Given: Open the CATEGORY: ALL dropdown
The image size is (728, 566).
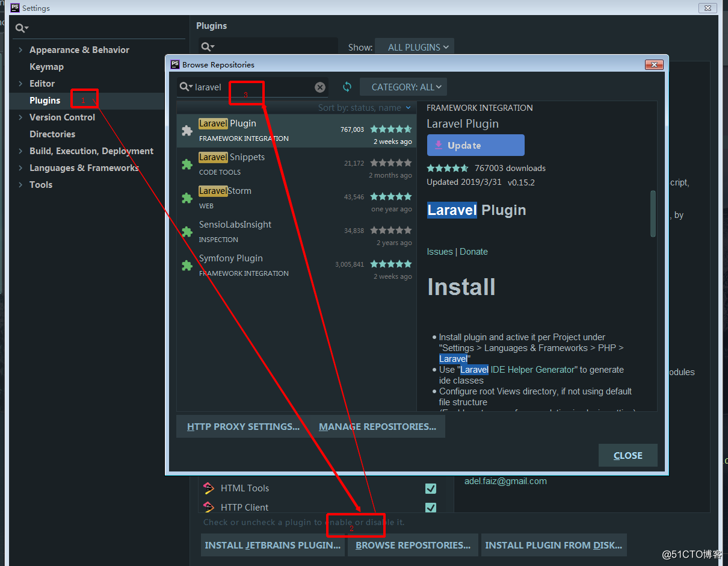Looking at the screenshot, I should (404, 87).
